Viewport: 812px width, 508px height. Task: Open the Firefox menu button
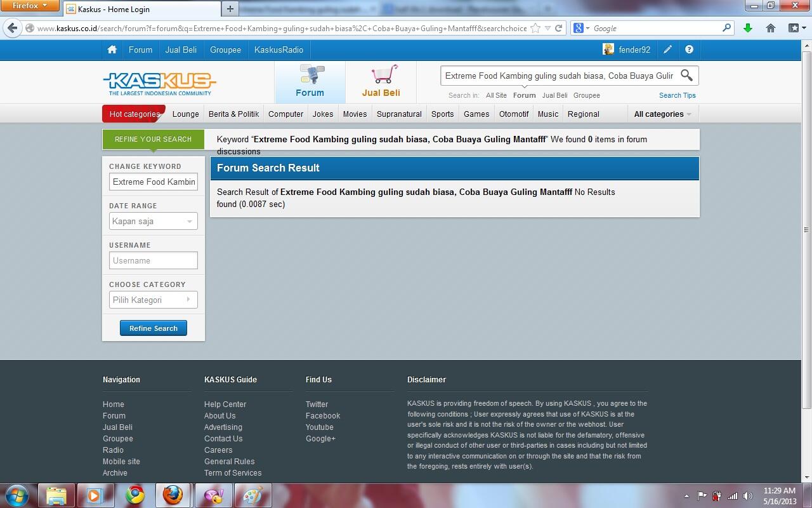point(29,6)
